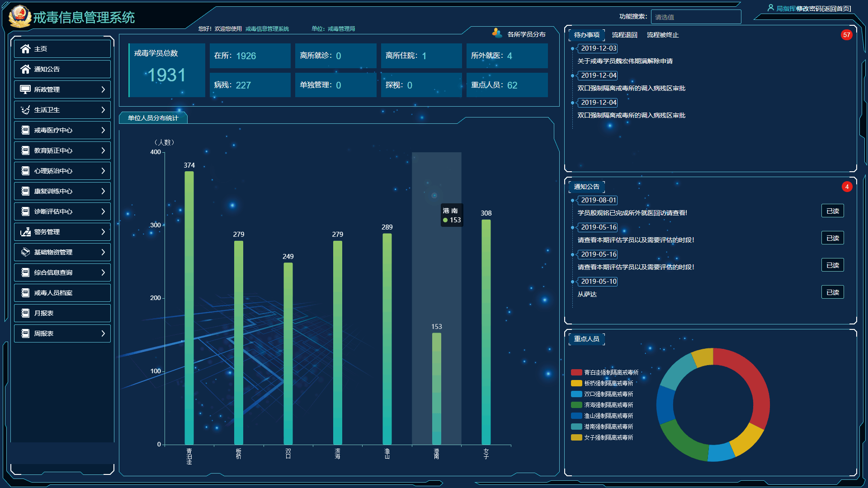Mark the 2019-08-01 notice as 已读
Viewport: 868px width, 488px height.
[x=832, y=211]
